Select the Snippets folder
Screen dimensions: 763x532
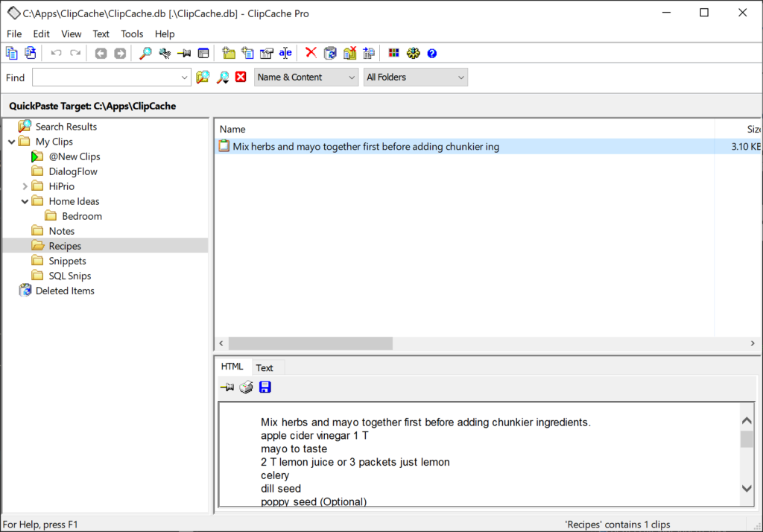(67, 261)
